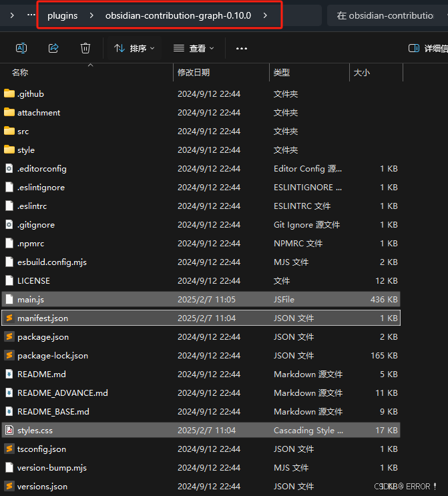Select the folder name attachment
448x496 pixels.
tap(39, 113)
